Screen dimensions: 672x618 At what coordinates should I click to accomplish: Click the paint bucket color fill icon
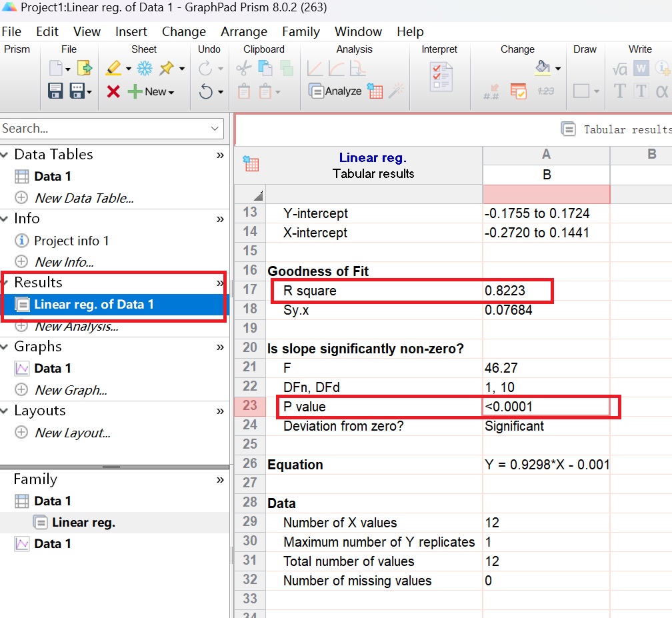(543, 67)
